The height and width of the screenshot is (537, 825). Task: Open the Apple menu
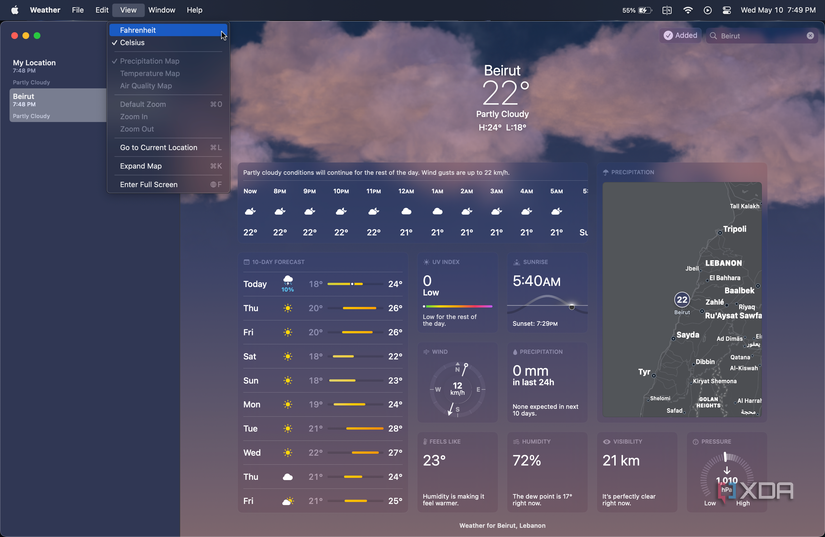(x=15, y=10)
